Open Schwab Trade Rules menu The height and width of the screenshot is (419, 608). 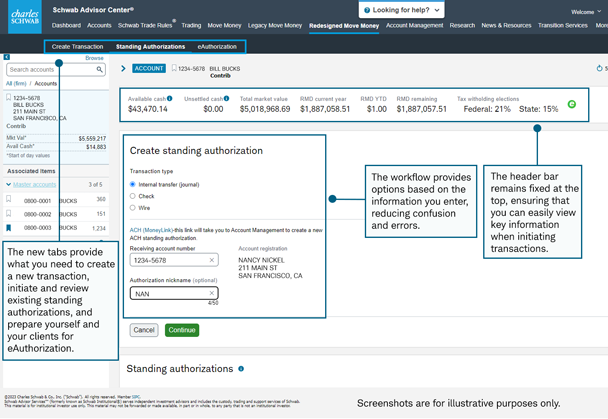[x=146, y=25]
